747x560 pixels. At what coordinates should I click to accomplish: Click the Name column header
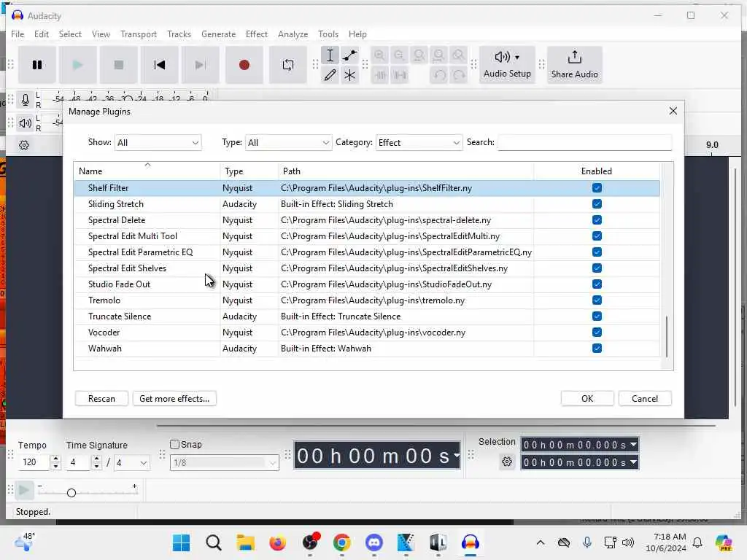pos(147,171)
